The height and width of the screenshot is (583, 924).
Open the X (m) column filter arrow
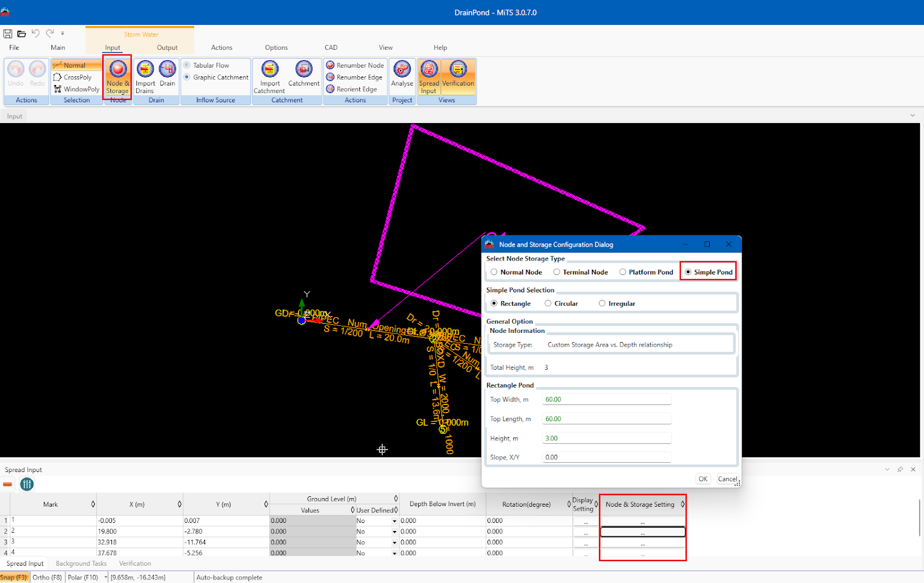coord(180,504)
